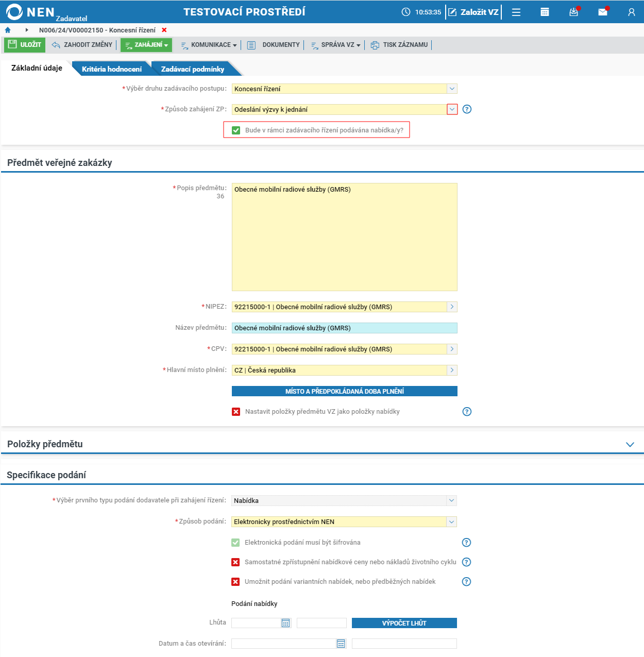Open the hamburger menu in header
Screen dimensions: 644x657
click(x=516, y=12)
